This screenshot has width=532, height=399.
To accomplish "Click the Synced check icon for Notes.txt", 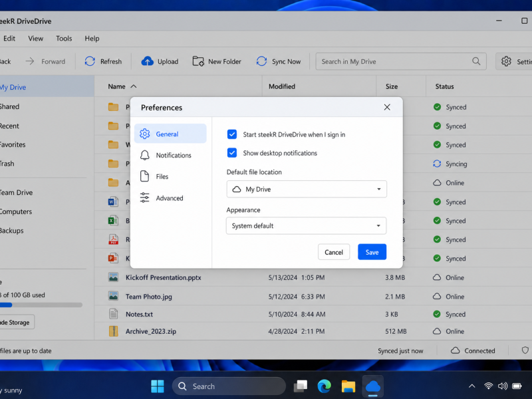I will [437, 314].
